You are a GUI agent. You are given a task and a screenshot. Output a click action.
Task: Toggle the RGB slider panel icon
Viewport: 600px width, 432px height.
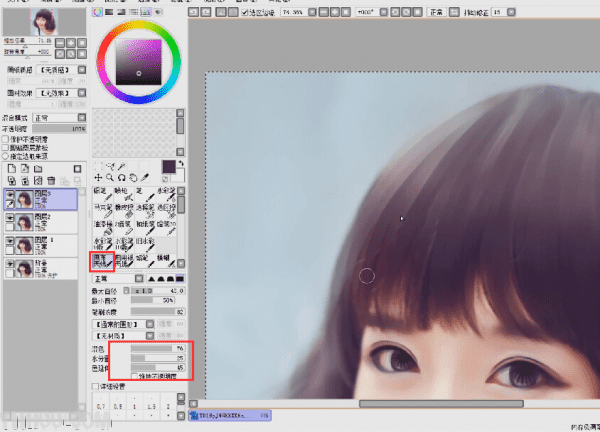click(x=109, y=12)
